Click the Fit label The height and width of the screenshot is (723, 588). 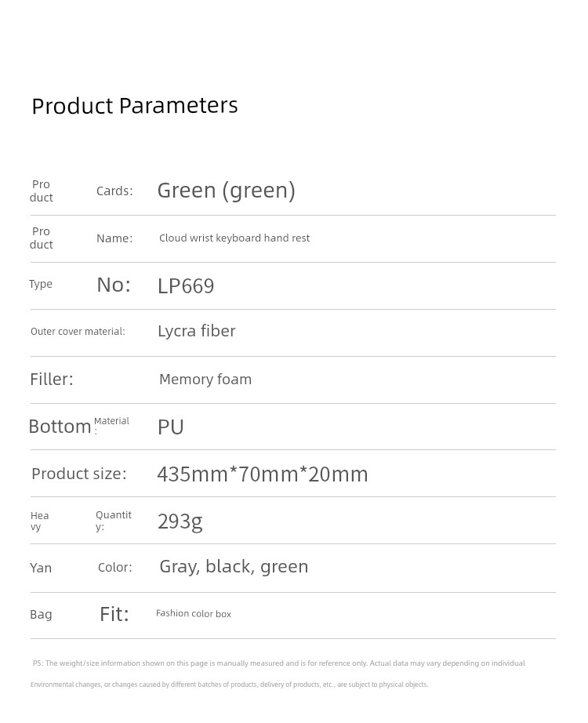[x=114, y=614]
